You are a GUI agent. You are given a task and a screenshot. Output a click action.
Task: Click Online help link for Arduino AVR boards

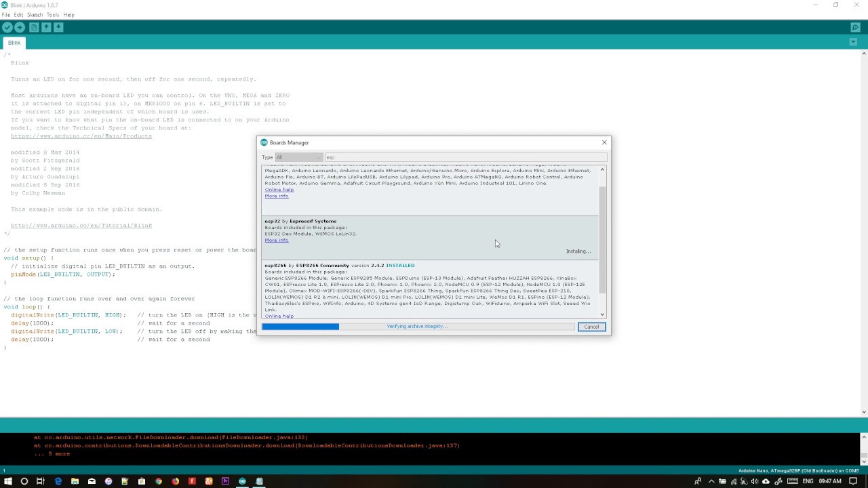click(279, 190)
